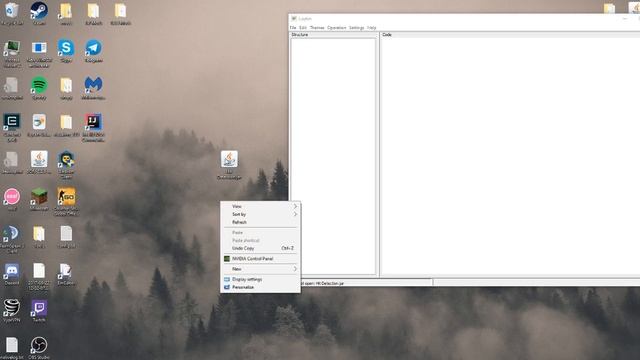Open the Java jar icon below the blank file
Screen dimensions: 640x360
tap(39, 160)
